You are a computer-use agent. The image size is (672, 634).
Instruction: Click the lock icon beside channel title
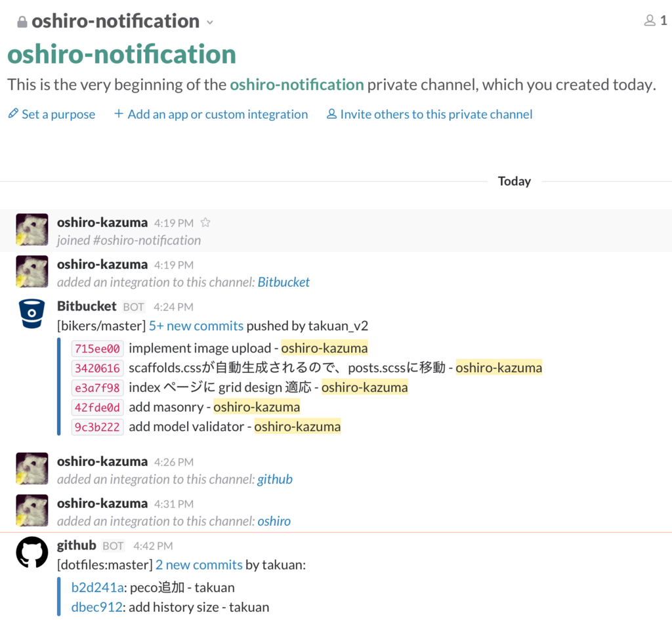(x=22, y=22)
